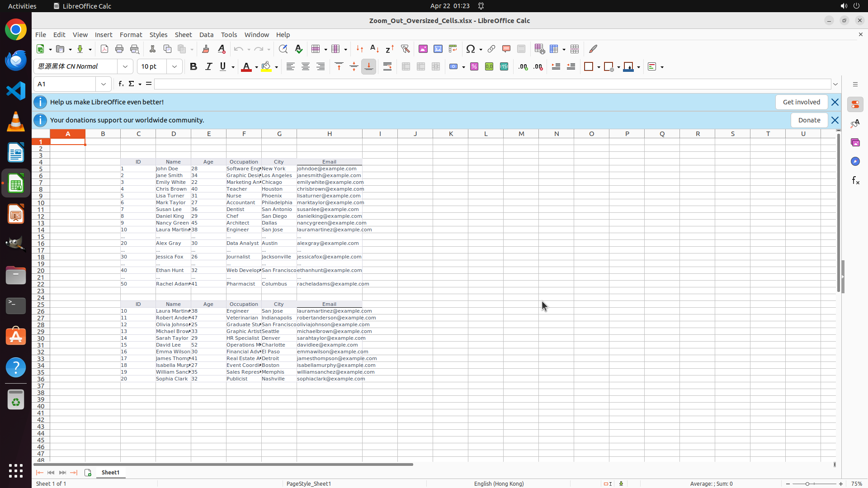The image size is (868, 488).
Task: Expand the Name Box dropdown
Action: (104, 84)
